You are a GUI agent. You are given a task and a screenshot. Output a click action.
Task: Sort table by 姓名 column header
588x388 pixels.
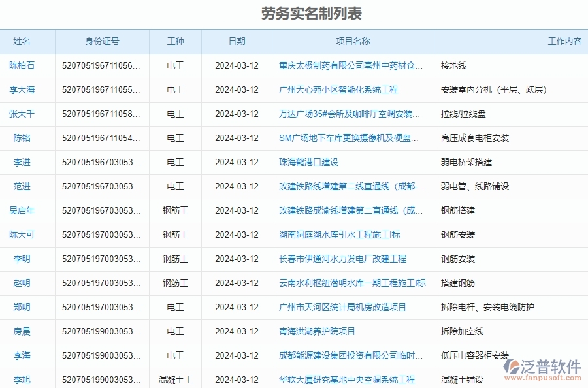[26, 41]
